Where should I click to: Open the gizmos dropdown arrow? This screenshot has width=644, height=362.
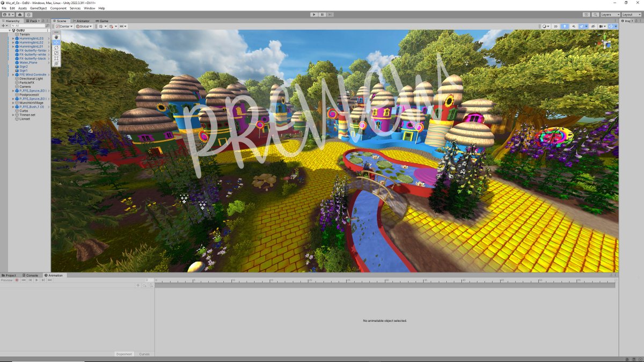click(x=616, y=26)
